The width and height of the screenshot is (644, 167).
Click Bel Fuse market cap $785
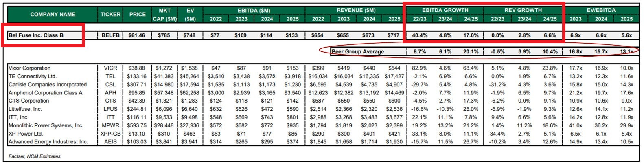point(164,35)
